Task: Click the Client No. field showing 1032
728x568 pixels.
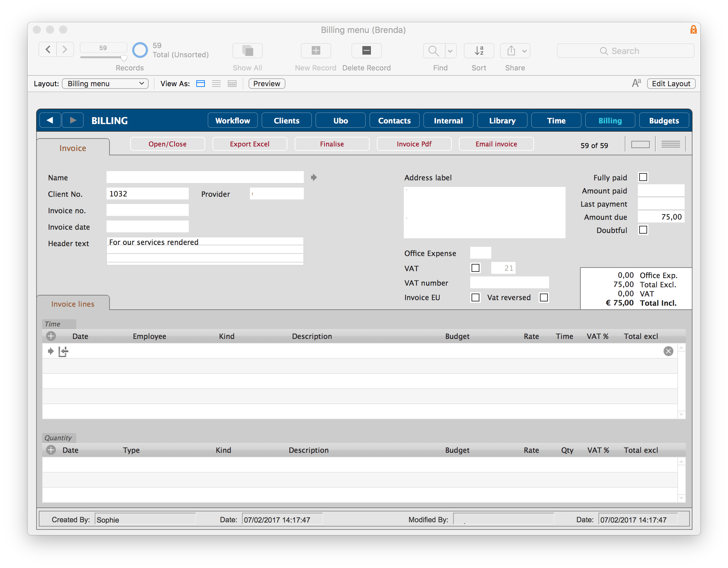Action: 148,194
